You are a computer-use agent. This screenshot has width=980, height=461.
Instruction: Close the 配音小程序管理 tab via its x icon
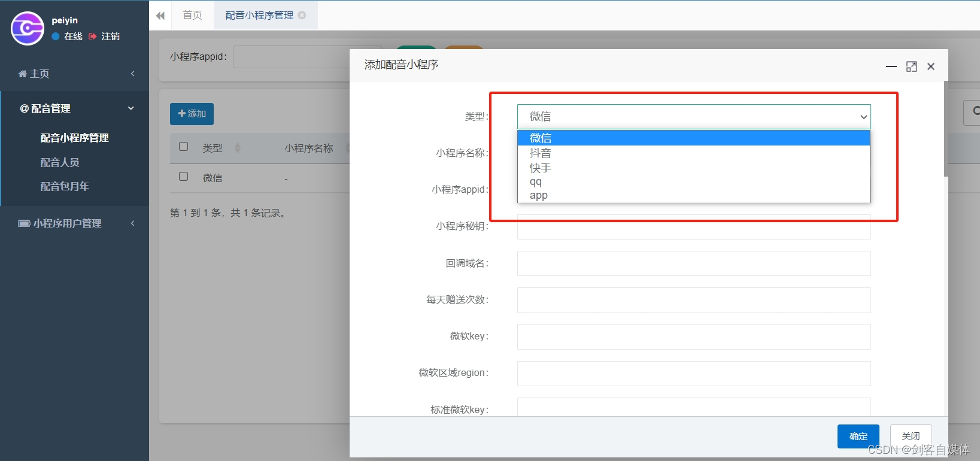302,15
